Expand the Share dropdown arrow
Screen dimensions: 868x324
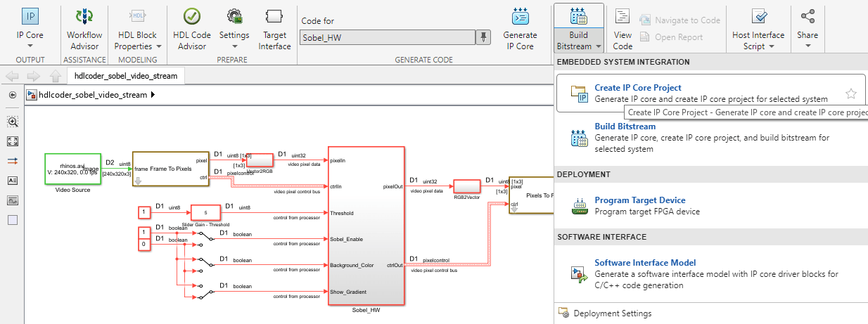tap(808, 45)
